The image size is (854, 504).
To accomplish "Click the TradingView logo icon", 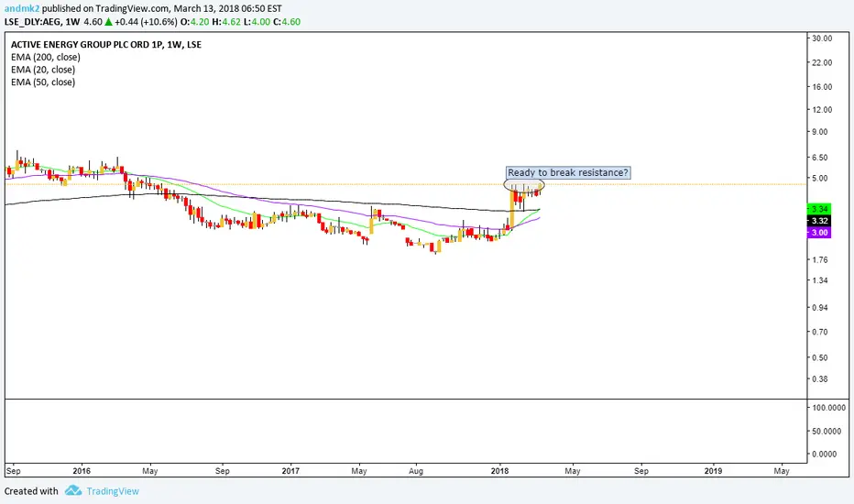I will pyautogui.click(x=73, y=491).
